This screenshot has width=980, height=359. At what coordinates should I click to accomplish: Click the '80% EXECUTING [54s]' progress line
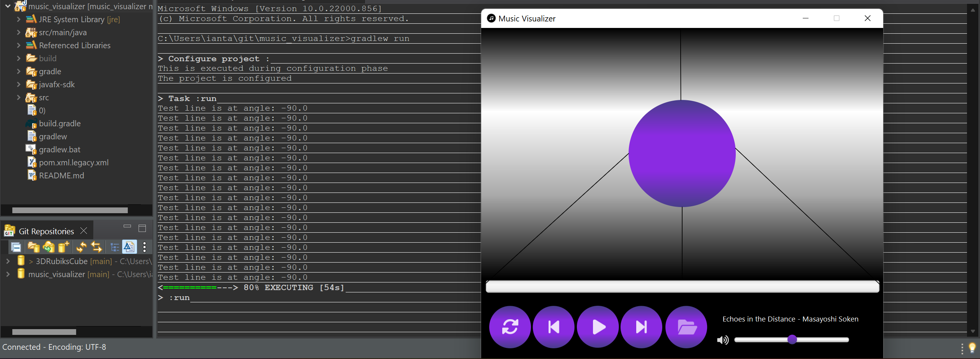click(251, 287)
